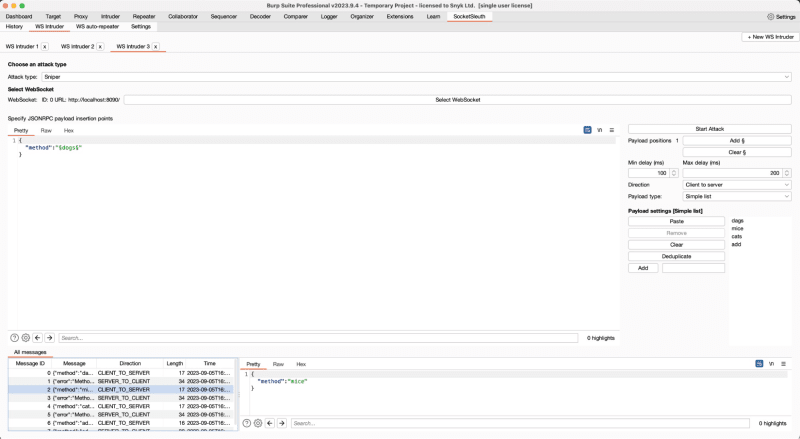The width and height of the screenshot is (800, 439).
Task: Focus the message viewer search field
Action: coord(520,423)
